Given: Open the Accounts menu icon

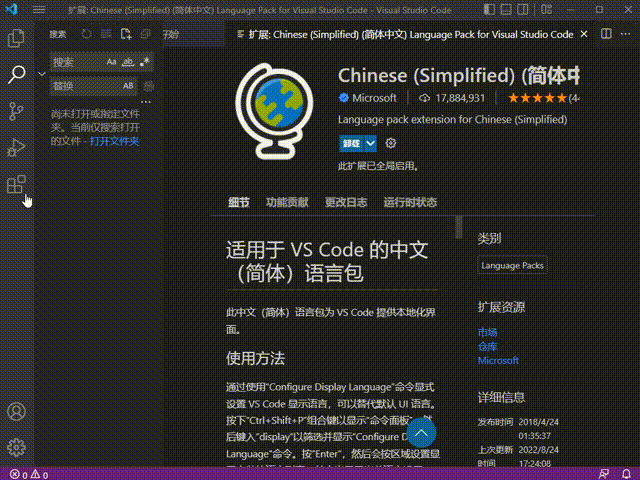Looking at the screenshot, I should click(x=16, y=411).
